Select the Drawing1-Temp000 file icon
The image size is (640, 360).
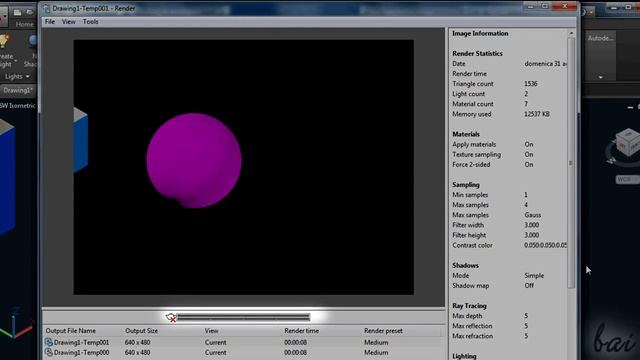49,352
